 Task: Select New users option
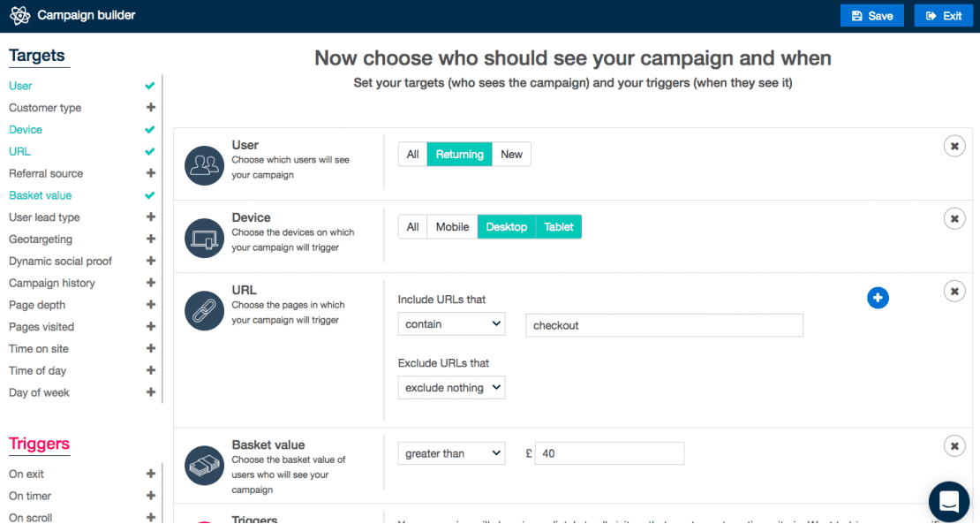(x=511, y=155)
